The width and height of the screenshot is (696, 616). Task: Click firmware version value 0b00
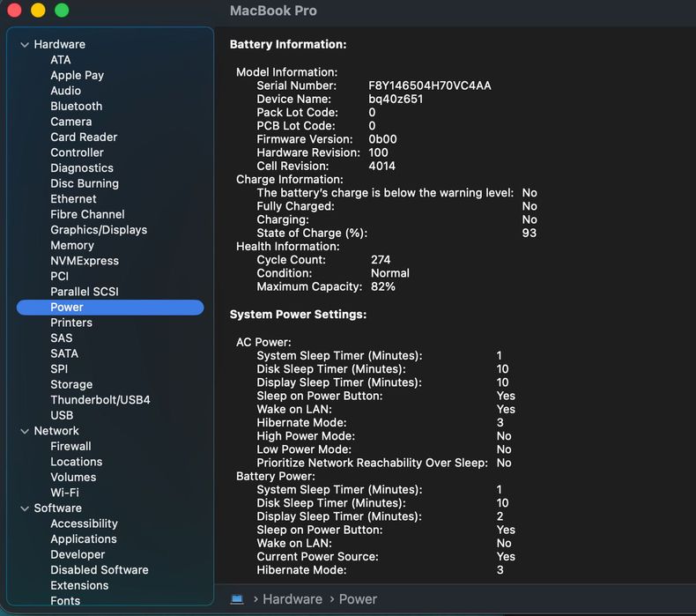point(382,139)
